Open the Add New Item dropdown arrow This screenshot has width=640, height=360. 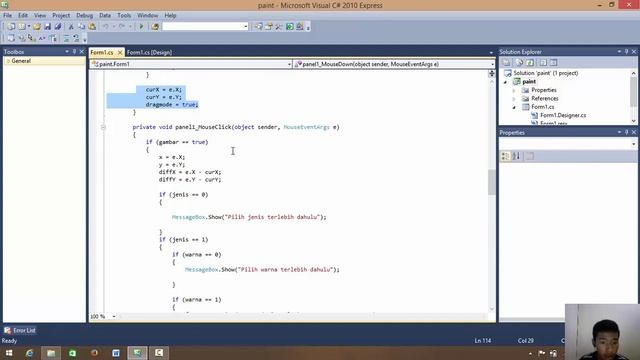29,27
